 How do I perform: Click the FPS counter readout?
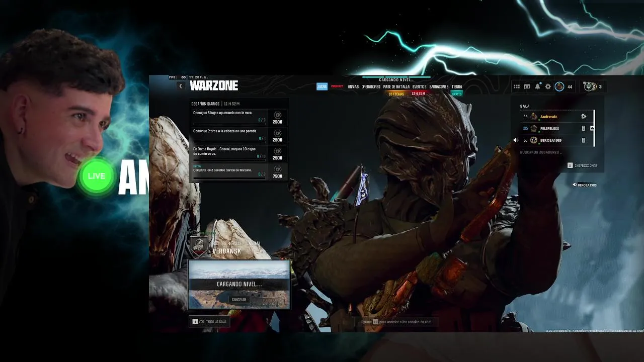[178, 77]
